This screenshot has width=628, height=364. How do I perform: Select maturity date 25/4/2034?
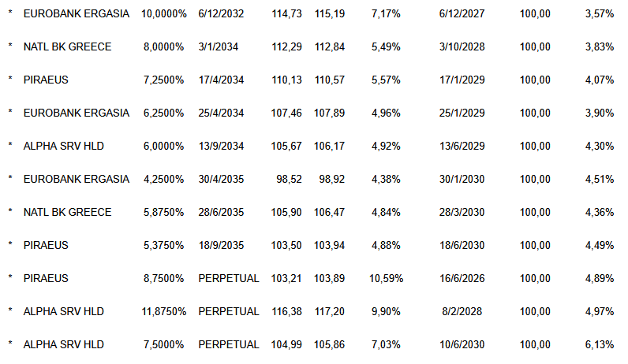[x=222, y=113]
